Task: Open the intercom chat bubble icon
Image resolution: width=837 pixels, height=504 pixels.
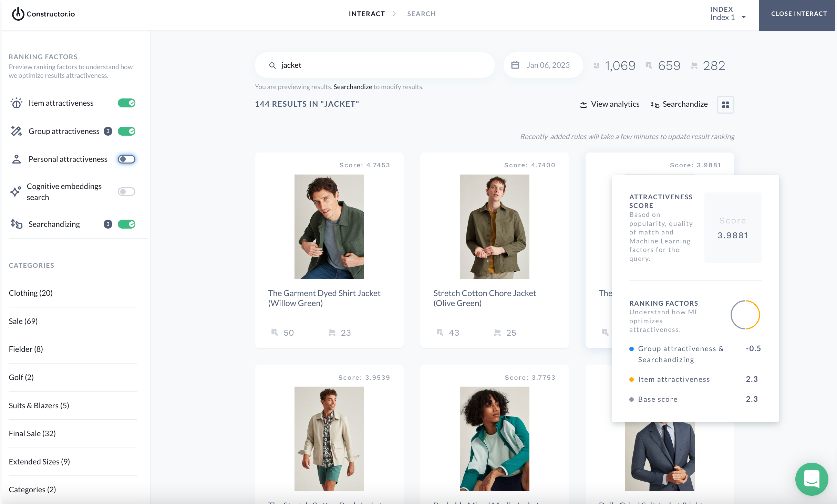Action: coord(812,479)
